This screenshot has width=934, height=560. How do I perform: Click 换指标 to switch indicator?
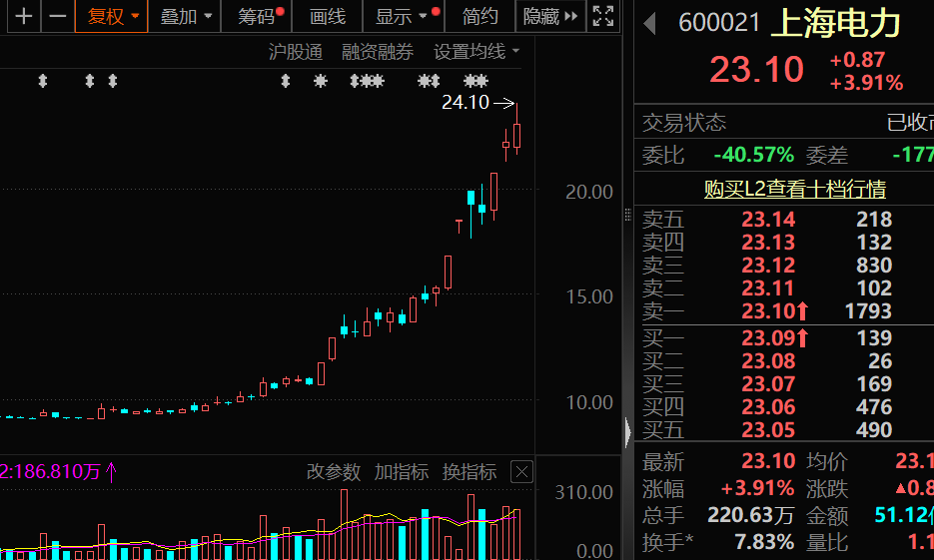coord(469,472)
